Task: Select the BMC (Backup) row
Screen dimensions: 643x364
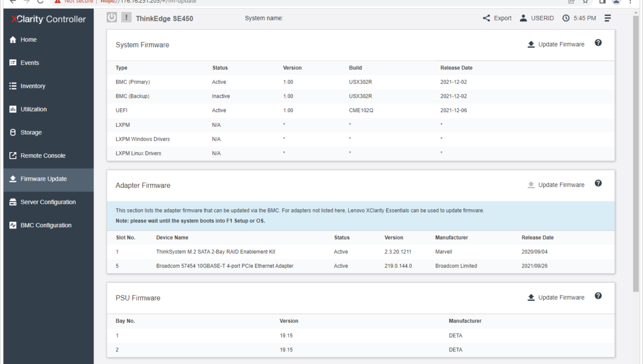Action: click(x=361, y=96)
